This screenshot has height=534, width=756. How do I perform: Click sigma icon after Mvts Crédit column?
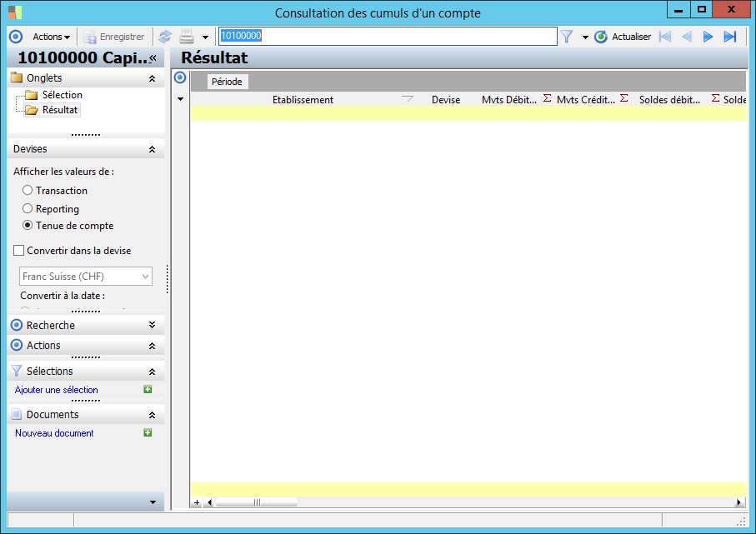pos(624,98)
